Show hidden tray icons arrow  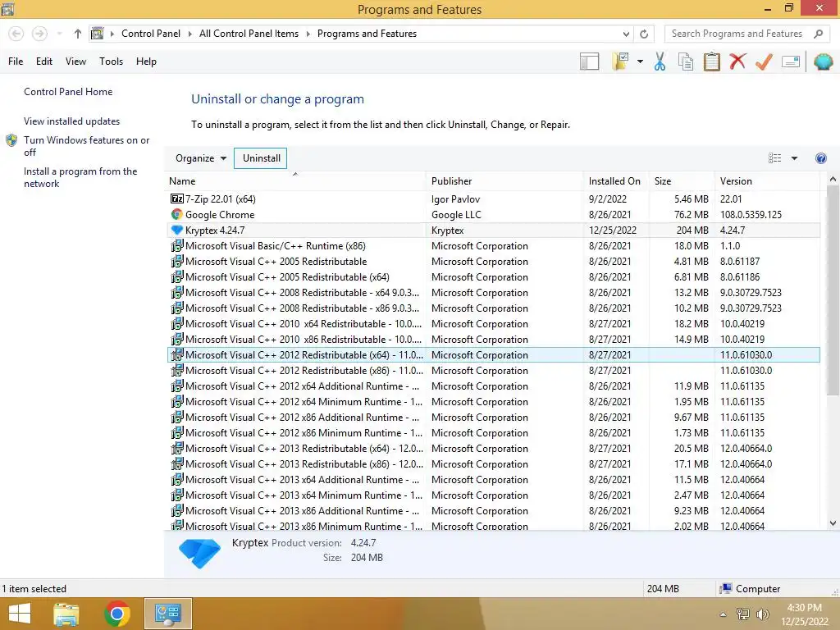(x=723, y=614)
